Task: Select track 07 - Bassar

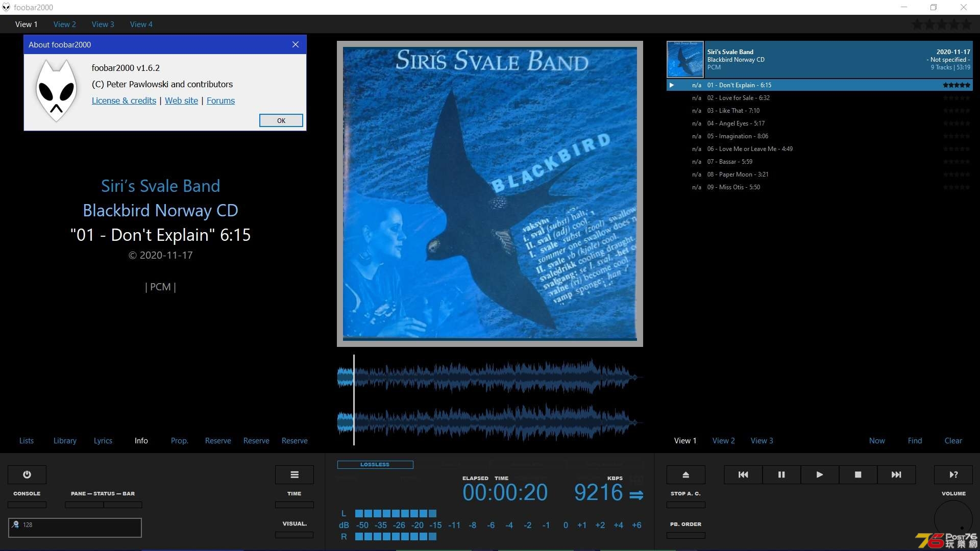Action: pyautogui.click(x=820, y=162)
